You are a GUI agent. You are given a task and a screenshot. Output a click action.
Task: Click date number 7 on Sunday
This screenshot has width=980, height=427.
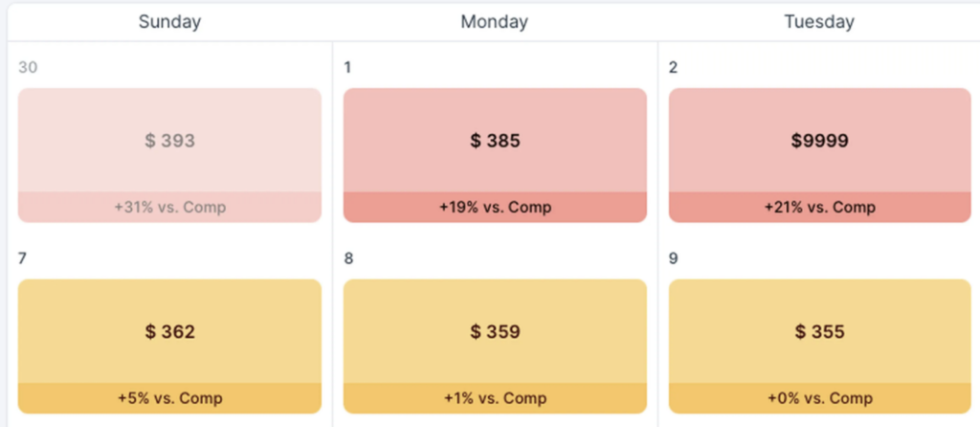[x=23, y=258]
